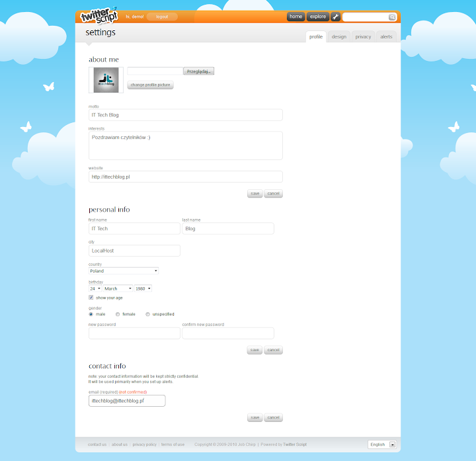Click the first name field

[134, 228]
